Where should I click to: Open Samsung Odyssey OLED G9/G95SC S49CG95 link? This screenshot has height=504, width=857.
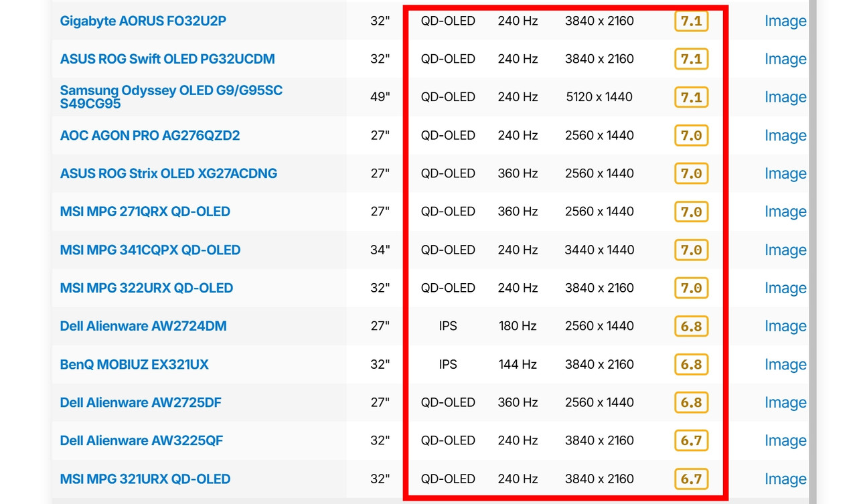pyautogui.click(x=171, y=97)
